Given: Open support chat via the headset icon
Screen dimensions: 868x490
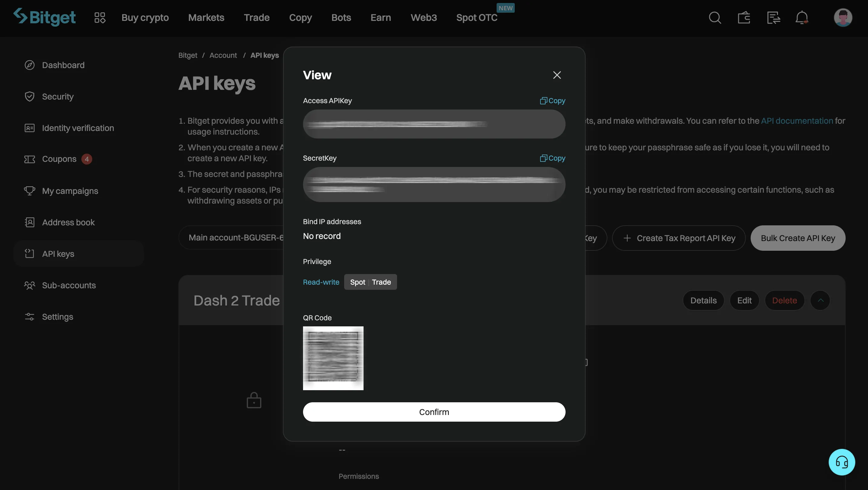Looking at the screenshot, I should (842, 462).
